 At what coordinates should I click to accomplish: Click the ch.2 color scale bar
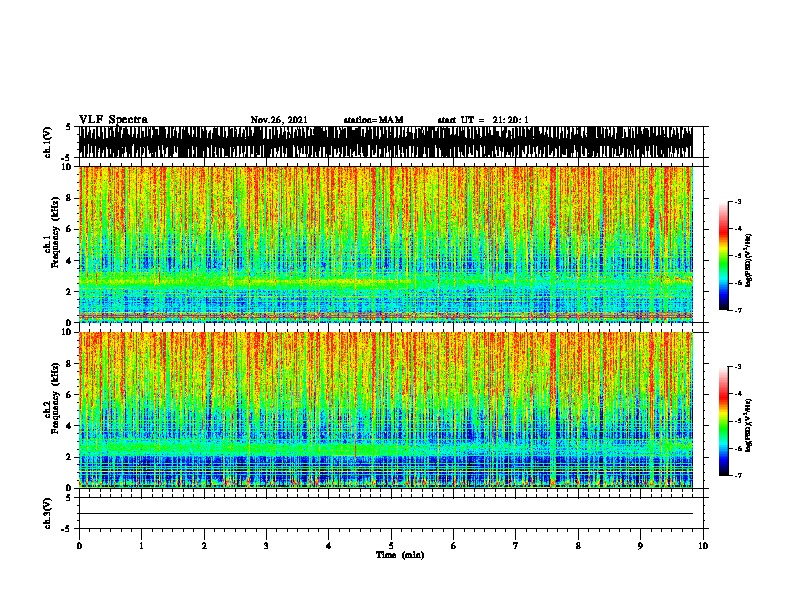click(x=724, y=421)
